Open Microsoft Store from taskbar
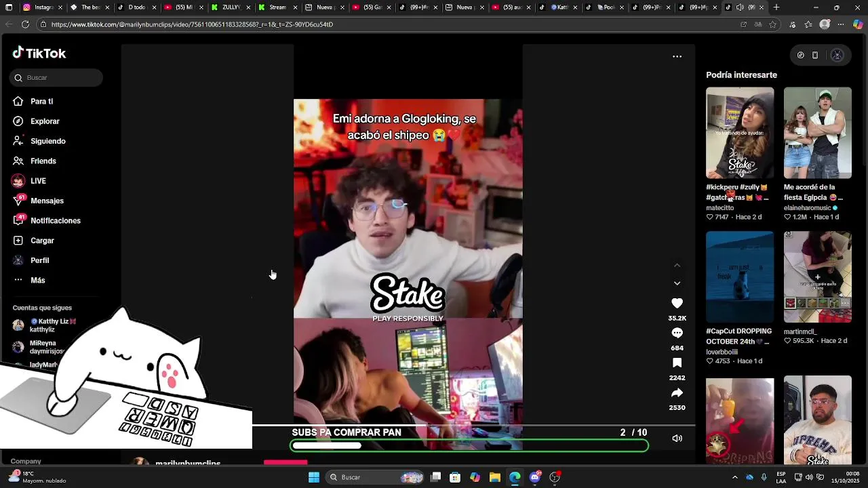Viewport: 868px width, 488px height. click(x=455, y=477)
